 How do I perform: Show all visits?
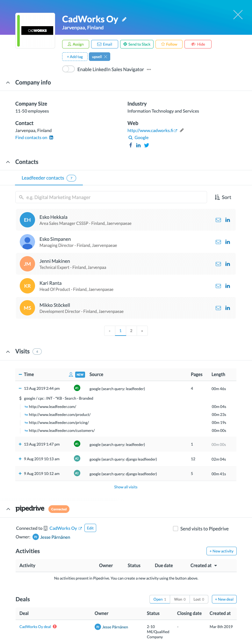click(126, 487)
